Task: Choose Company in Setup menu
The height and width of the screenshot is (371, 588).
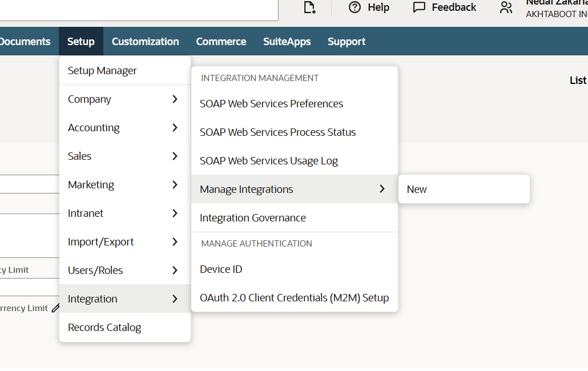Action: 125,99
